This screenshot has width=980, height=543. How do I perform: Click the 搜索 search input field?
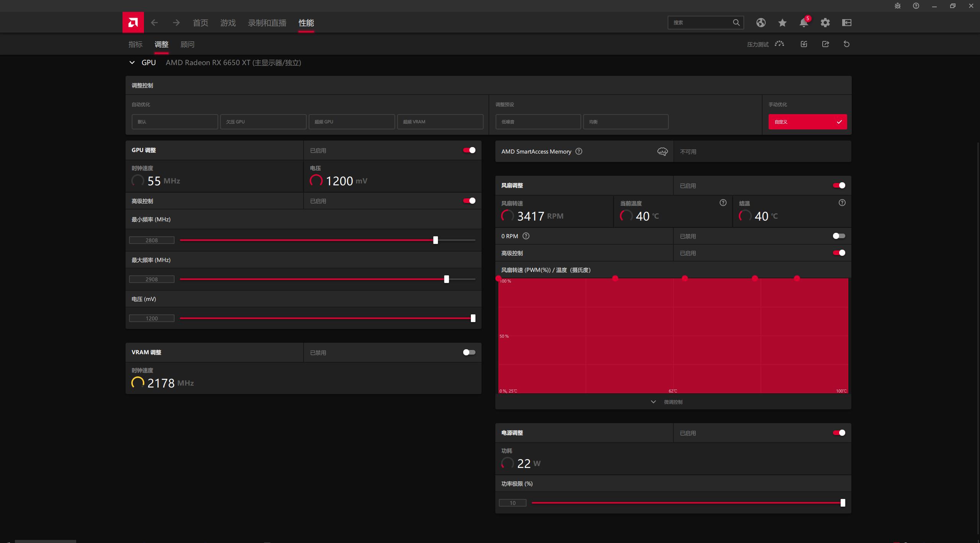(701, 23)
